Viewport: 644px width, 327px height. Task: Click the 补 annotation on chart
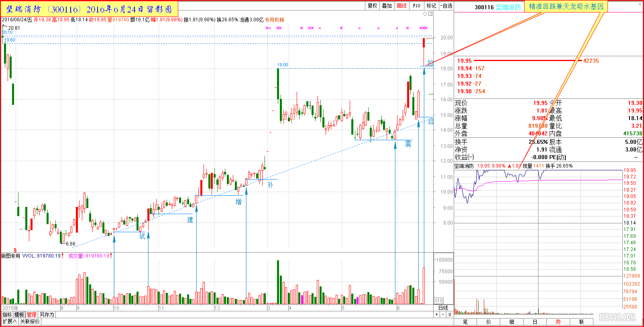[270, 185]
